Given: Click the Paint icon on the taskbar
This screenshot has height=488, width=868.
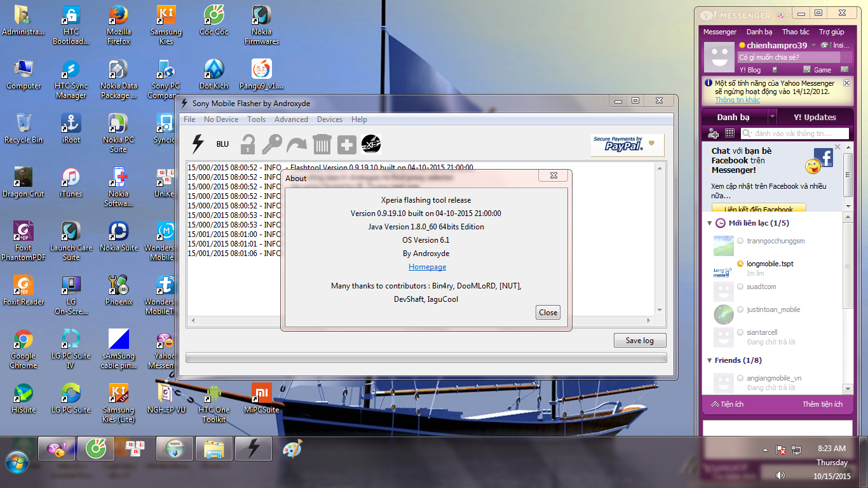Looking at the screenshot, I should click(x=292, y=449).
